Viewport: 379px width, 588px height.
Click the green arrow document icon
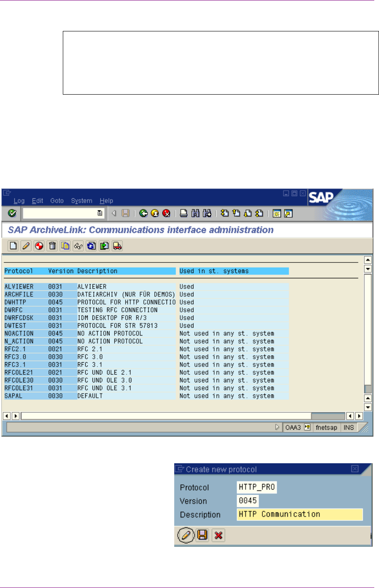click(x=104, y=246)
